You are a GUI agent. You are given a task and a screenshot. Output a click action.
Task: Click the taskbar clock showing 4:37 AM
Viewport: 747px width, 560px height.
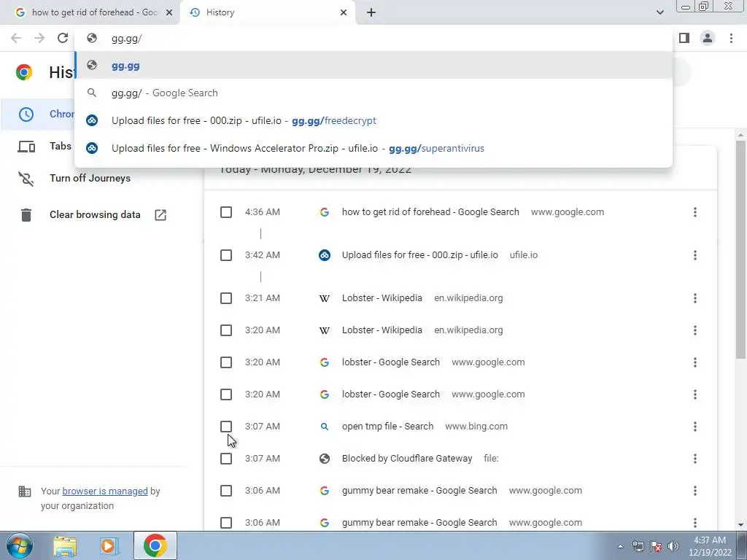[x=710, y=545]
